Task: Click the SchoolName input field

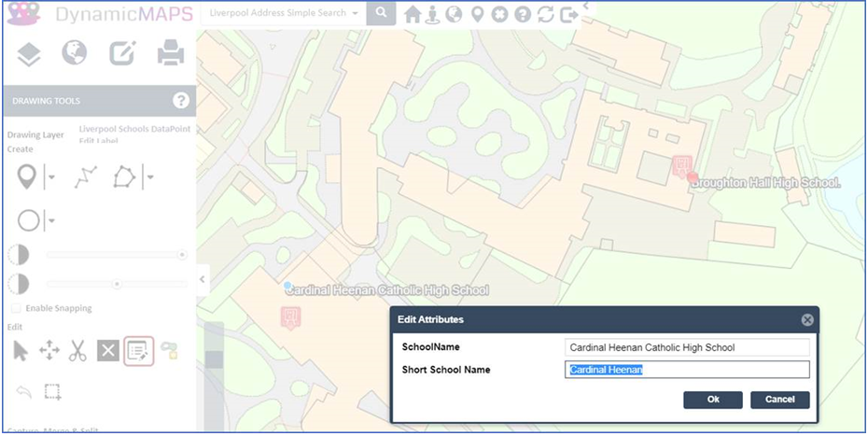Action: pos(687,347)
